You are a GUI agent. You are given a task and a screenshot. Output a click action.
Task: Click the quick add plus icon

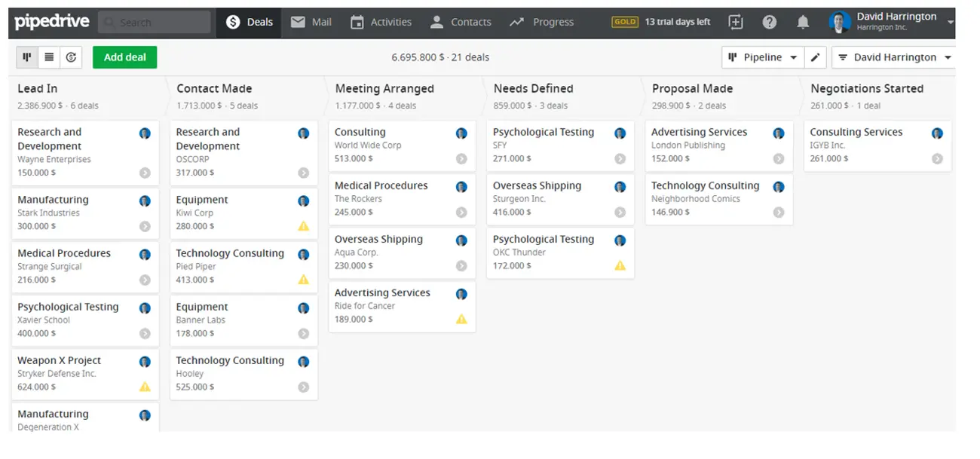(x=736, y=22)
